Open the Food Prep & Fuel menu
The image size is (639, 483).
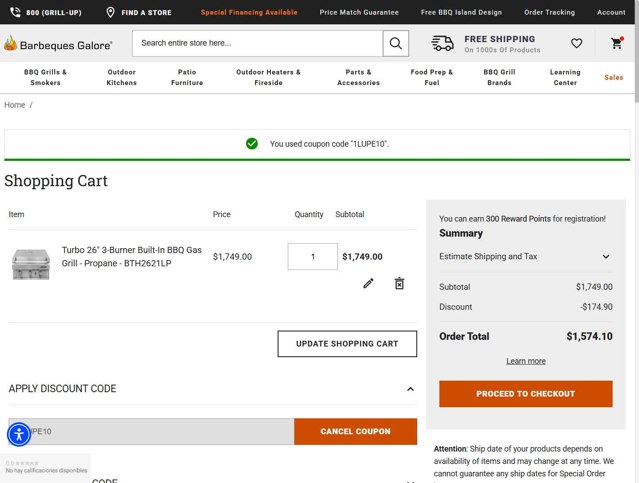(432, 77)
